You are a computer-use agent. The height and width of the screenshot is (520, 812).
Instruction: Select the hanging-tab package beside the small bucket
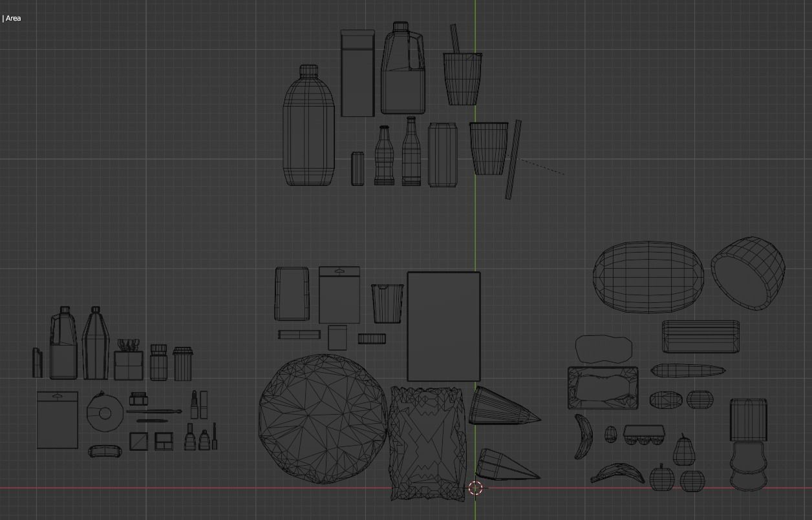point(339,295)
